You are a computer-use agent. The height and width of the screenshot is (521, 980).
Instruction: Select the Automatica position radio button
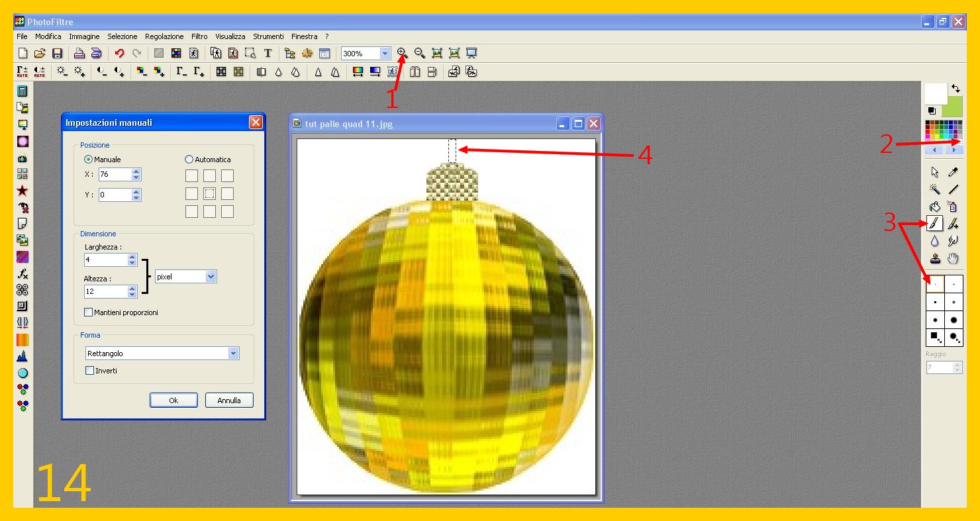point(189,160)
